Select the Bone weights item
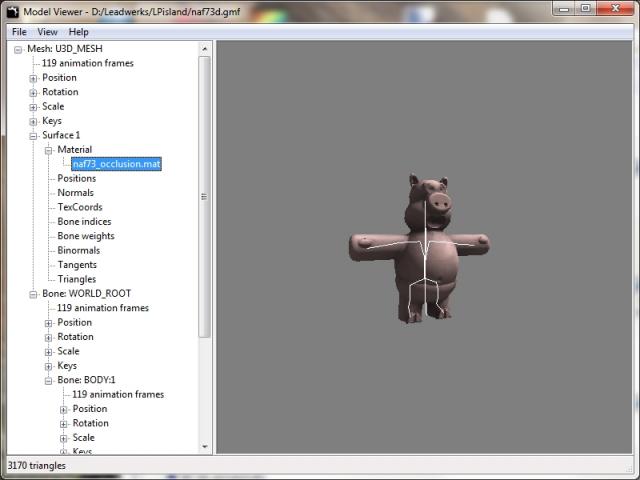This screenshot has height=480, width=640. point(85,236)
